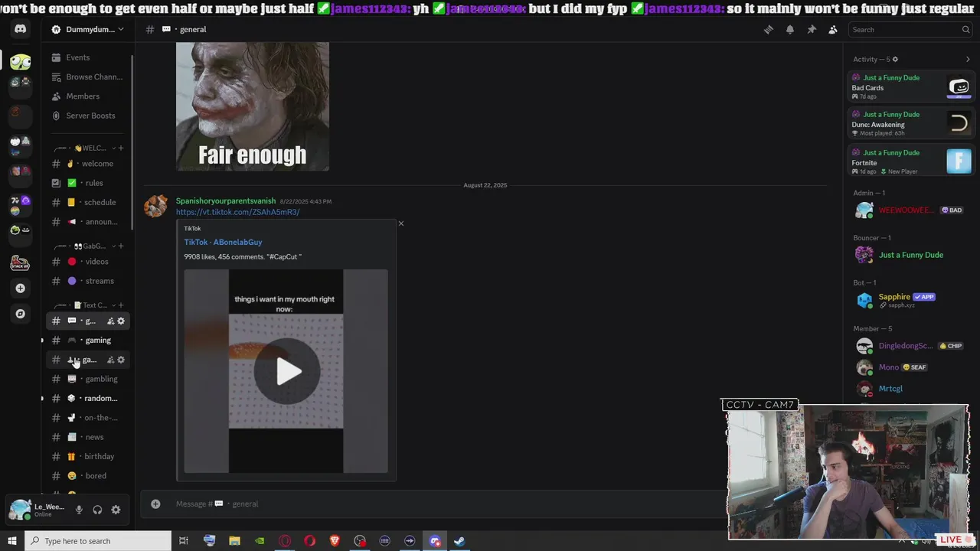The height and width of the screenshot is (551, 980).
Task: Open Windows Start menu
Action: (x=11, y=541)
